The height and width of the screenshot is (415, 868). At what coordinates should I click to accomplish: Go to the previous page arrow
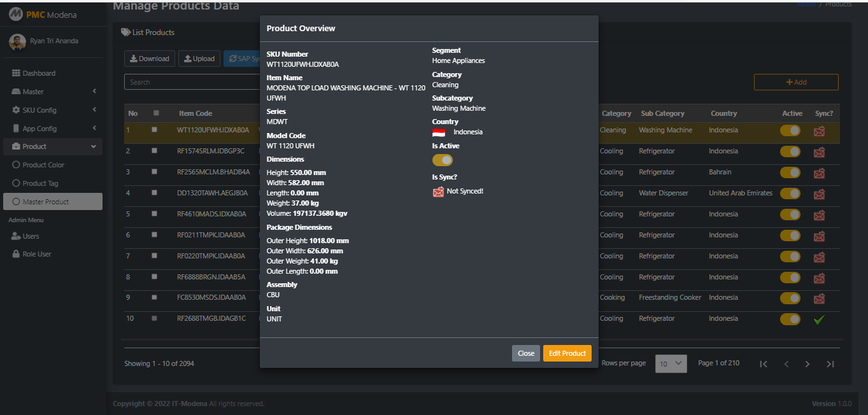[786, 364]
